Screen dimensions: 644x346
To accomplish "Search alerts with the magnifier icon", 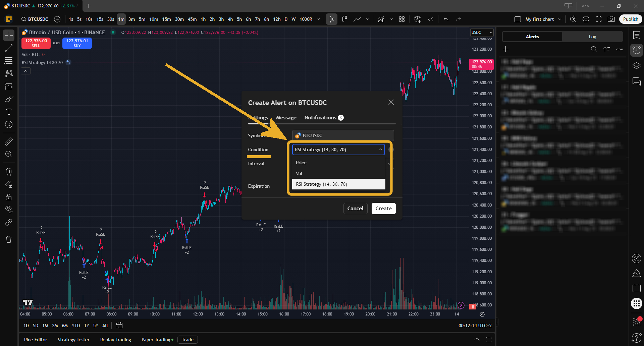I will 594,49.
